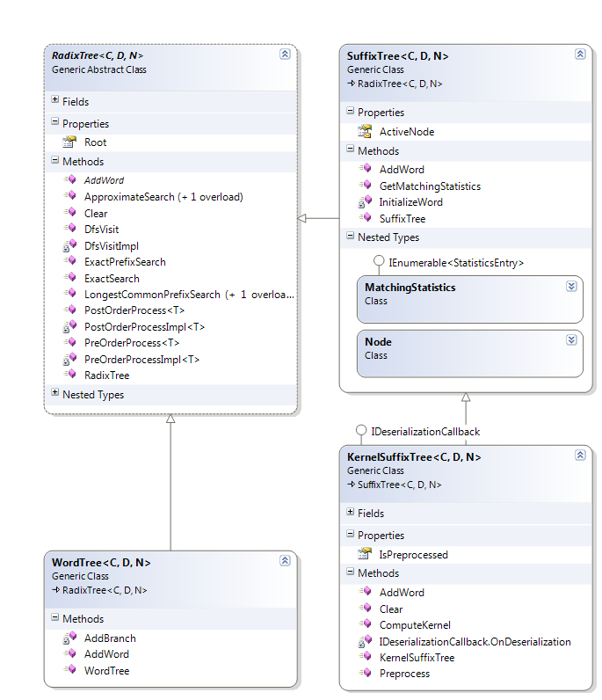Collapse Methods section in WordTree
This screenshot has width=602, height=700.
tap(54, 617)
